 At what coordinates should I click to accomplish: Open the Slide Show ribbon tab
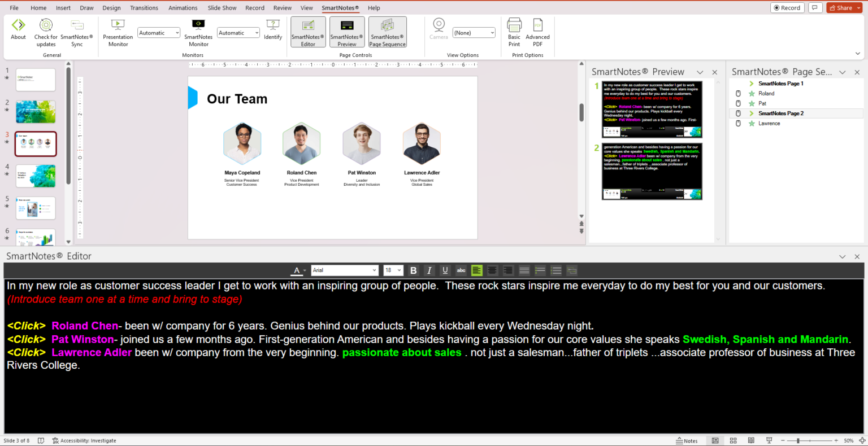point(222,8)
